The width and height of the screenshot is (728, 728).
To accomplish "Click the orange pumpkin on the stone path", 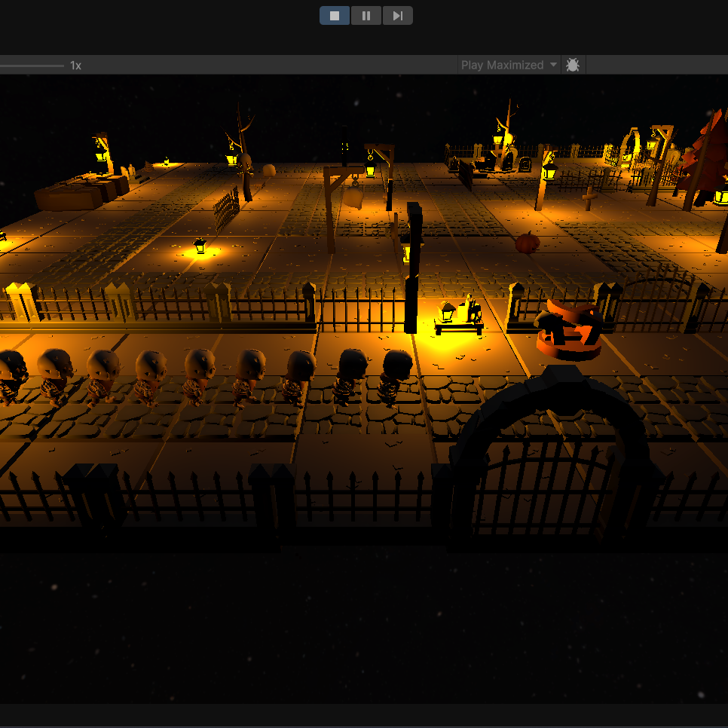I will (x=528, y=243).
